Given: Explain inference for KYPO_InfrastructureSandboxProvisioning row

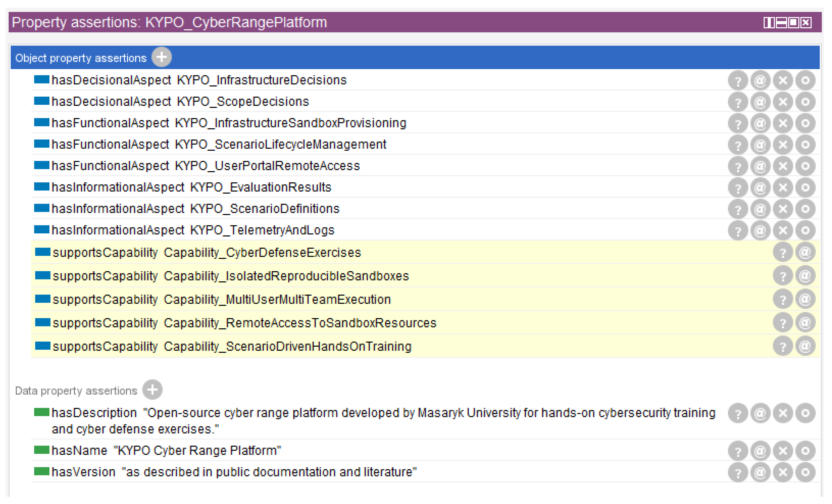Looking at the screenshot, I should pyautogui.click(x=738, y=123).
